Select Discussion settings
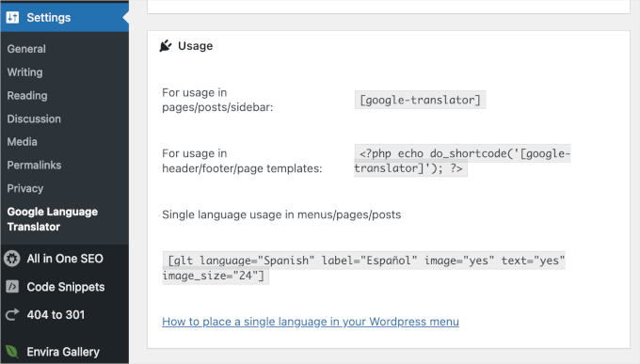 [x=34, y=119]
